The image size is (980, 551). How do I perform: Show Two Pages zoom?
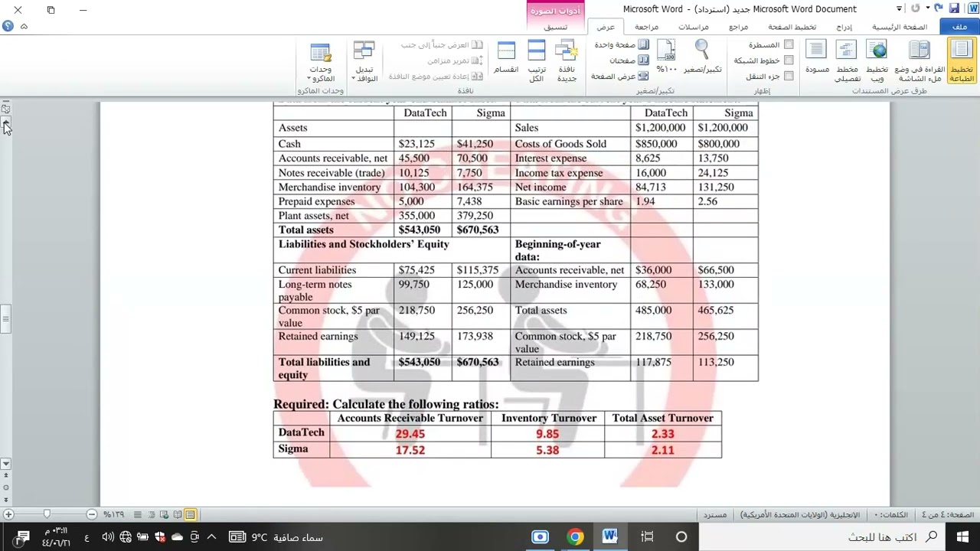[x=629, y=60]
